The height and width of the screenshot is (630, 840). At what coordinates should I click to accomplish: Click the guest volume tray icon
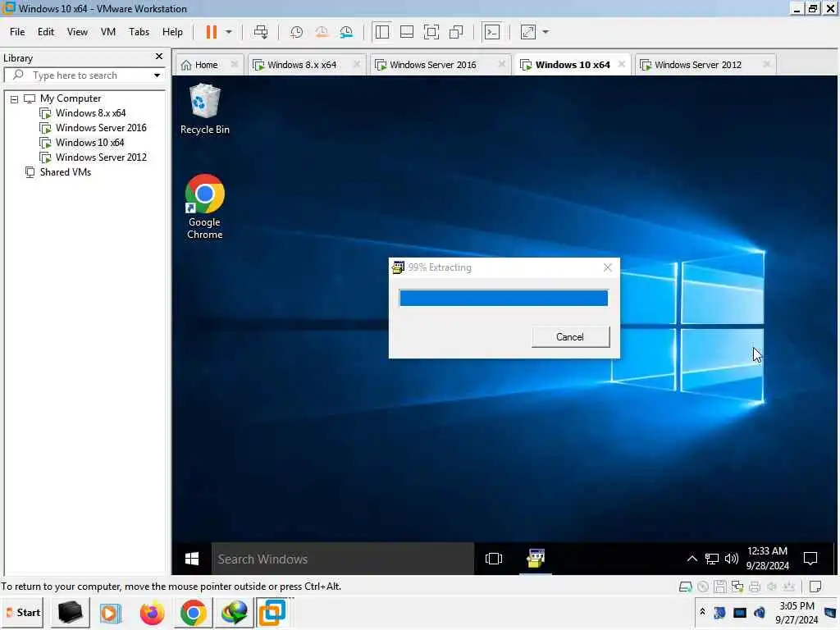click(x=731, y=559)
